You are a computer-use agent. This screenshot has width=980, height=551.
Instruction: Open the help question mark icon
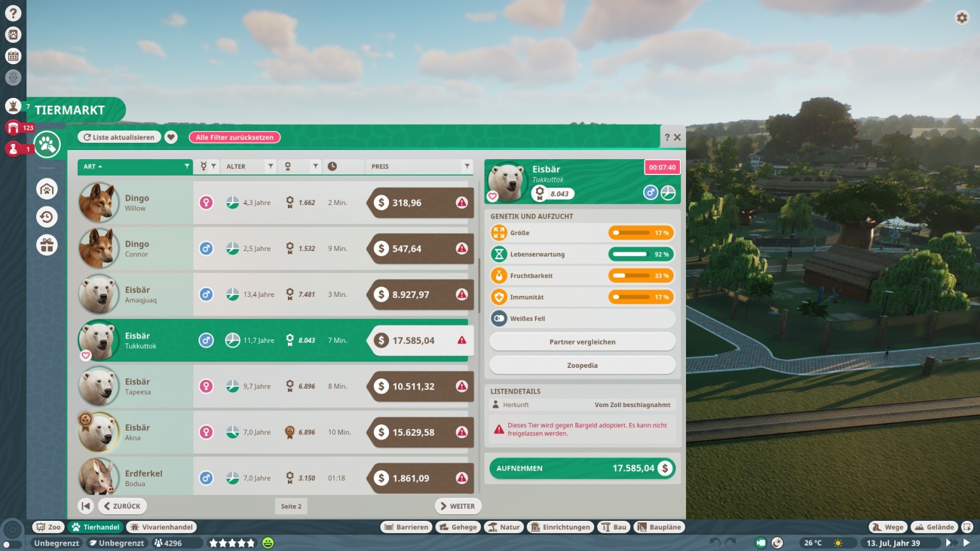[x=13, y=13]
